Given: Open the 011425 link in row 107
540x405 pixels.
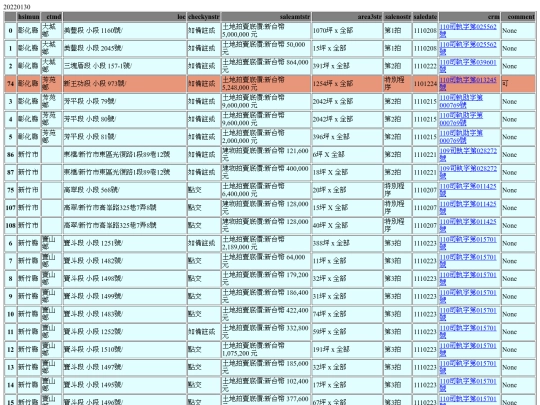Looking at the screenshot, I should click(x=468, y=208).
